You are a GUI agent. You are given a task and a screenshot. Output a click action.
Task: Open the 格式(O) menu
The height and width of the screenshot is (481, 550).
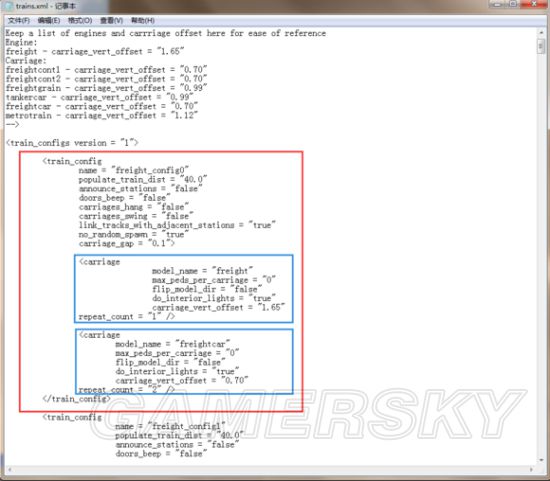(80, 21)
